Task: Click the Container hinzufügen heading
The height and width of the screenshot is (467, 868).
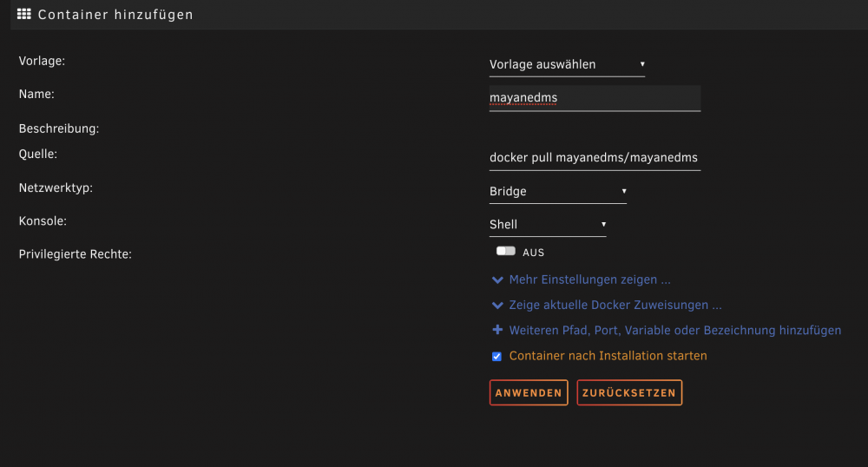Action: 115,15
